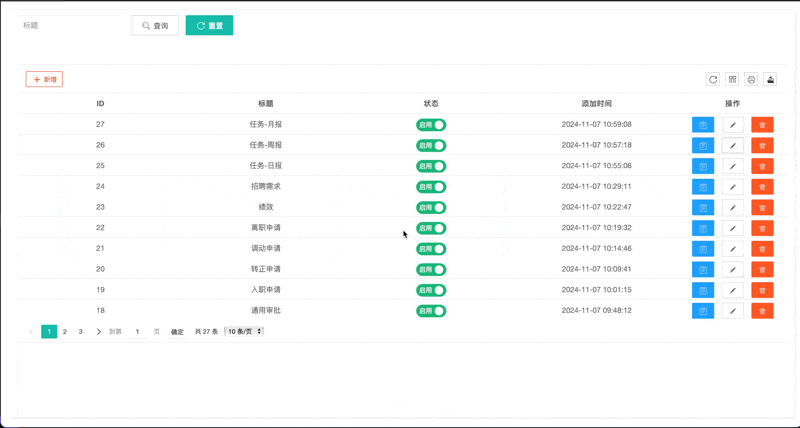
Task: Click the table refresh icon
Action: pyautogui.click(x=713, y=79)
